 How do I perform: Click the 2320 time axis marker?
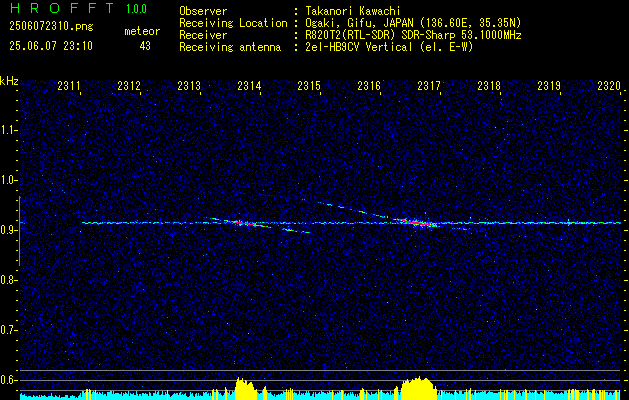coord(609,85)
